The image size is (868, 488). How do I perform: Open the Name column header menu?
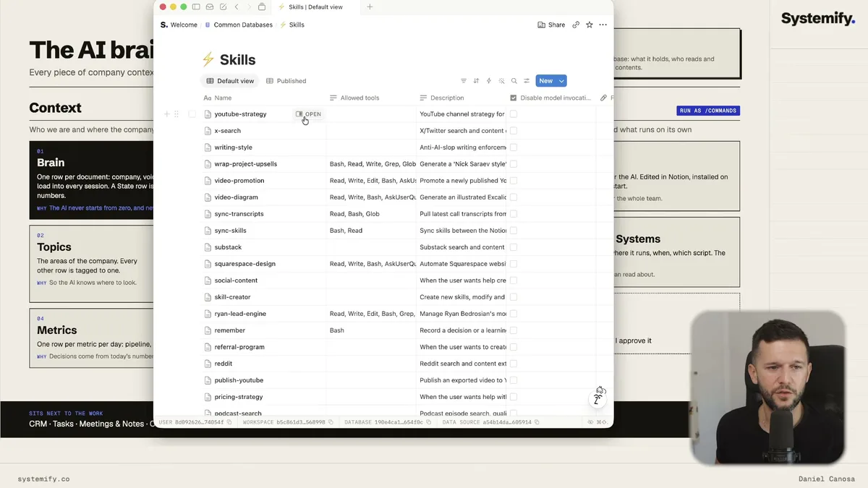click(x=264, y=98)
